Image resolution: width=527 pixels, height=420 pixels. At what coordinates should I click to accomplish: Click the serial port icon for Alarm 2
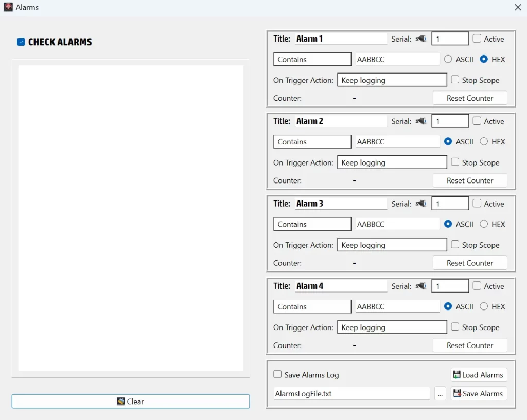pyautogui.click(x=421, y=121)
